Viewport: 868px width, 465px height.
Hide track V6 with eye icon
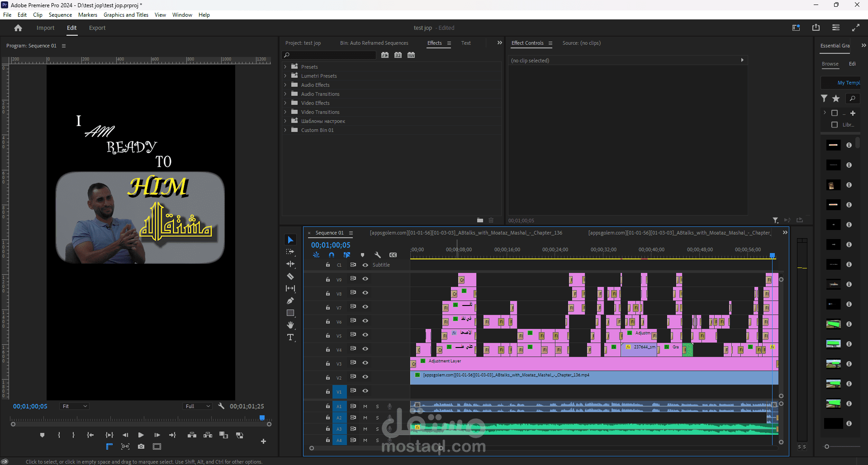point(365,321)
